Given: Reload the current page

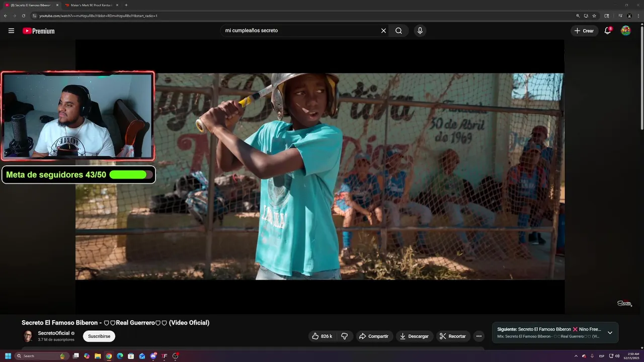Looking at the screenshot, I should tap(23, 16).
